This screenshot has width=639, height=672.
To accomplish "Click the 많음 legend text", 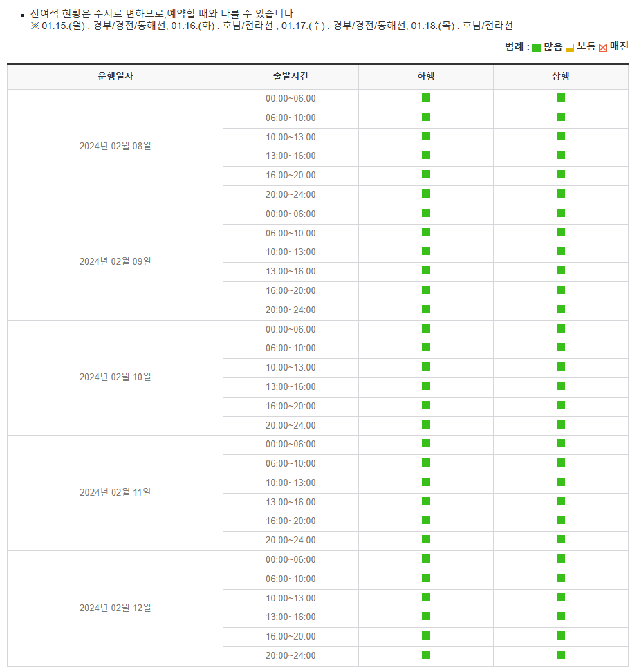I will coord(553,47).
